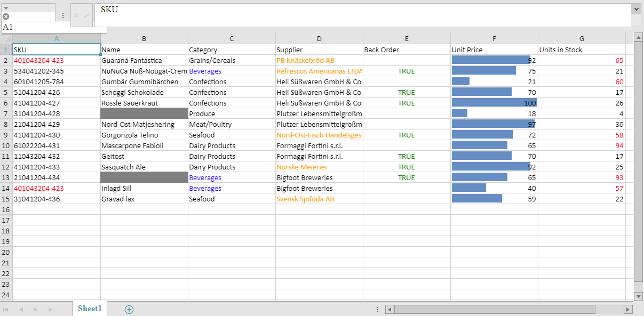Open the name box dropdown arrow

point(6,7)
